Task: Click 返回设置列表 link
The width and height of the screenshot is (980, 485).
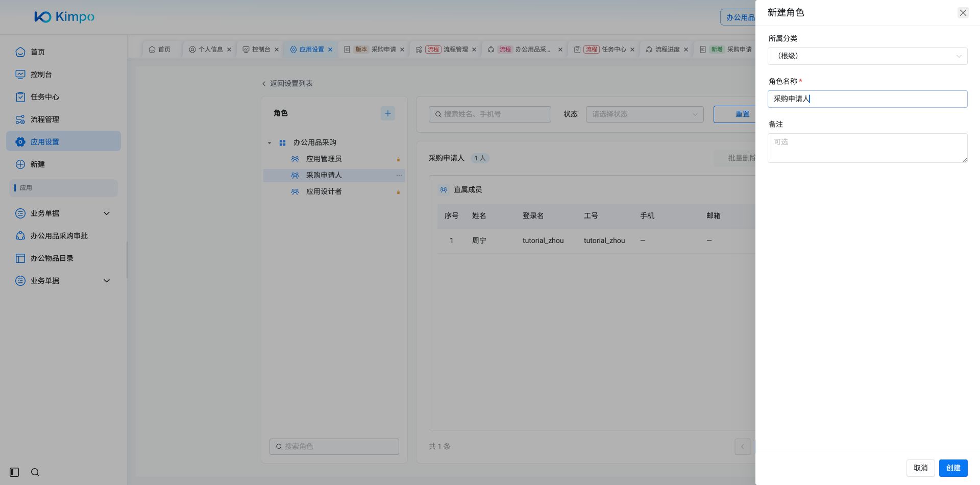Action: [x=287, y=84]
